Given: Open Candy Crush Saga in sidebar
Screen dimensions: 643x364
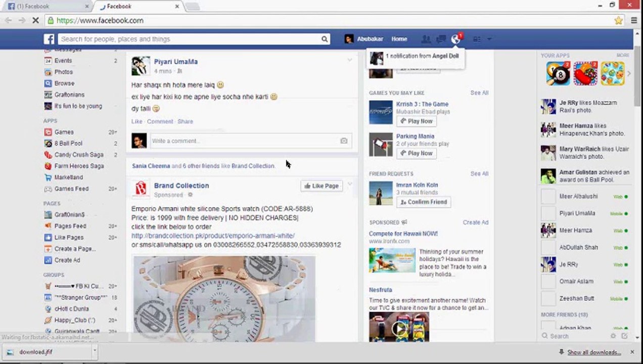Looking at the screenshot, I should click(x=79, y=155).
